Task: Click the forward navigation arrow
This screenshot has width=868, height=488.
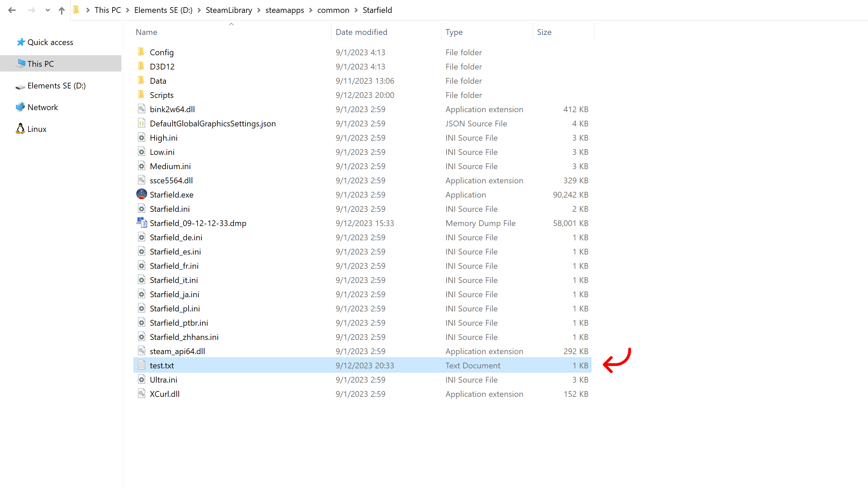Action: (x=31, y=10)
